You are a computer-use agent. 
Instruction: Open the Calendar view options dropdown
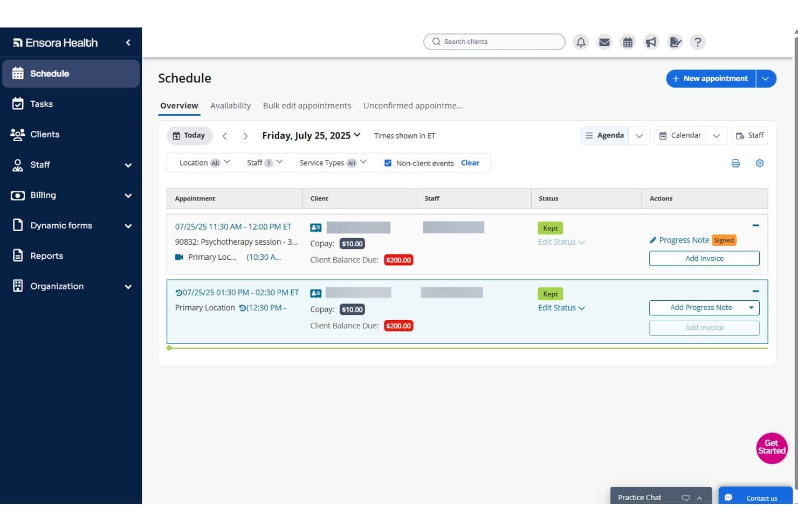(716, 136)
